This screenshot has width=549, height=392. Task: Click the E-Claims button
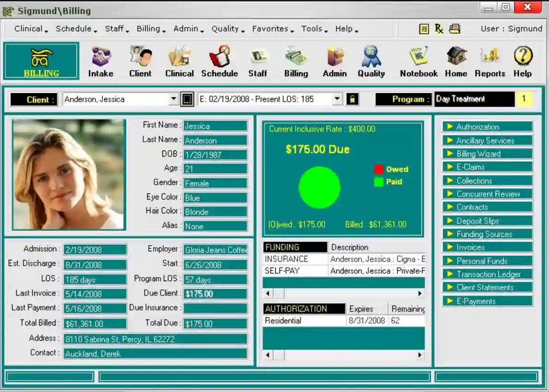pyautogui.click(x=487, y=167)
